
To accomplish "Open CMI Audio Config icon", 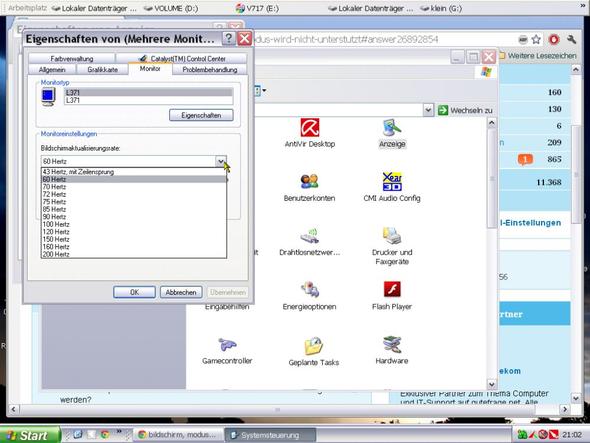I will 392,187.
